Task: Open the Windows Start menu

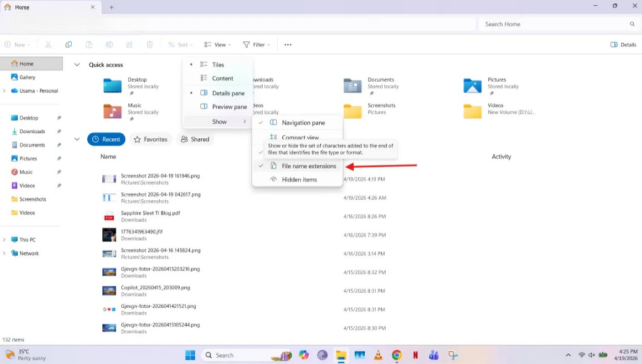Action: click(x=190, y=355)
